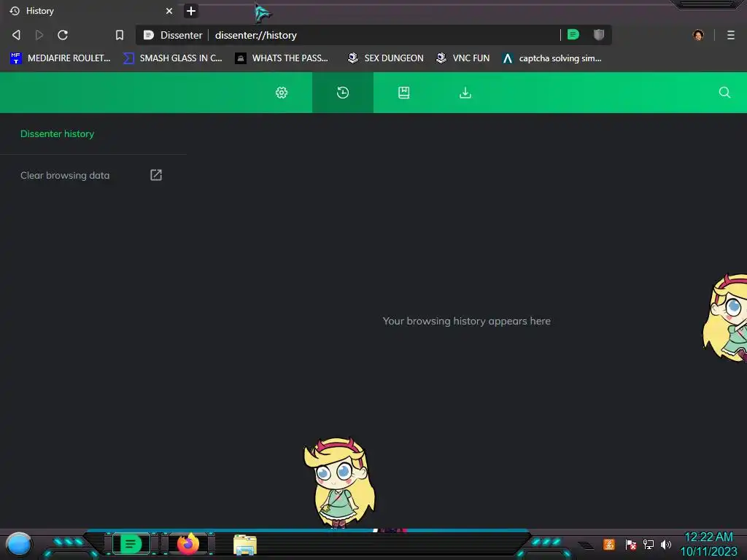Open WHATS THE PASS... bookmark
This screenshot has width=747, height=560.
pyautogui.click(x=282, y=58)
